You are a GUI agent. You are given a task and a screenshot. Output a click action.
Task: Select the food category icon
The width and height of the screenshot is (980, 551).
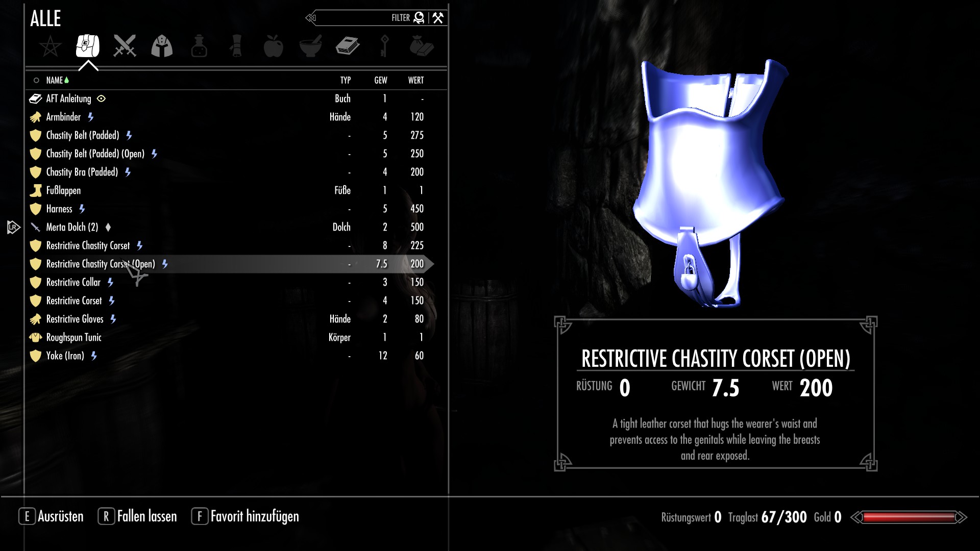[x=273, y=46]
